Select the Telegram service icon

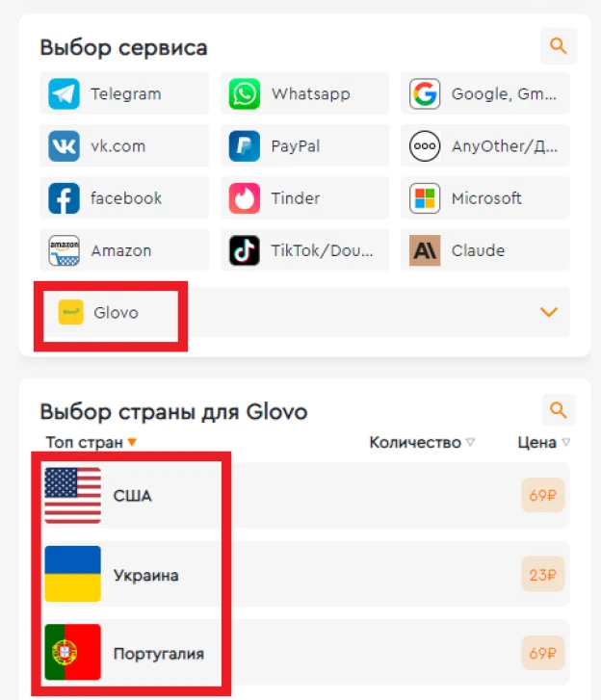tap(64, 93)
